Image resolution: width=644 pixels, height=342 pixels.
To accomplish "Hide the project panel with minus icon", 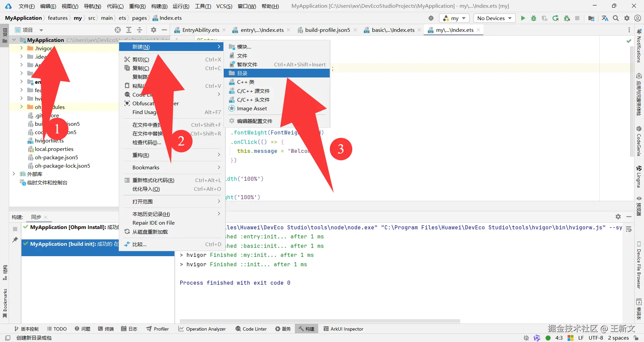I will click(164, 30).
